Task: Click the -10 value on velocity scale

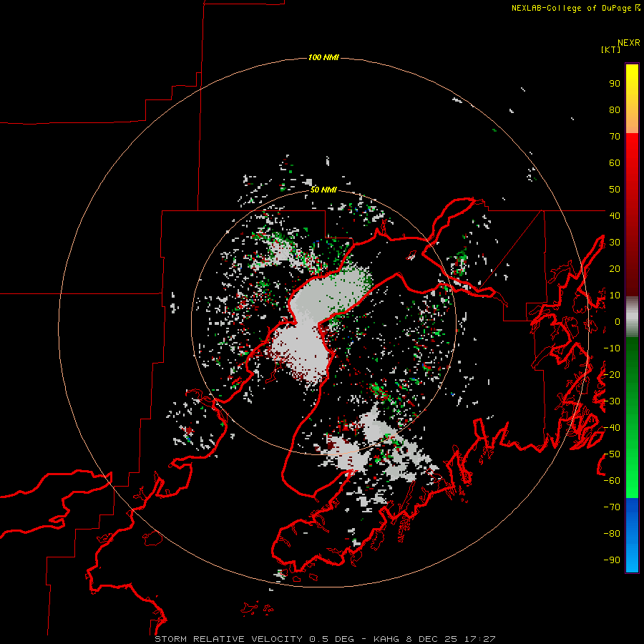Action: tap(612, 348)
